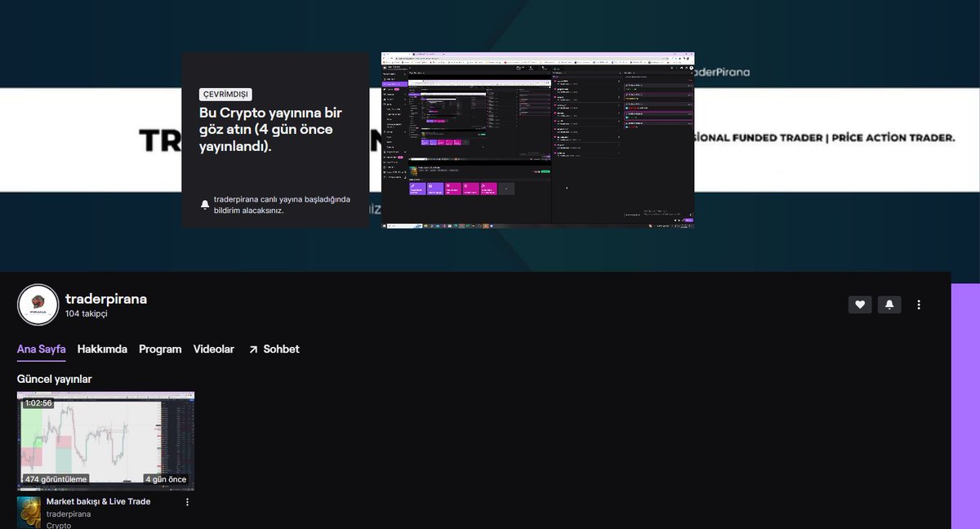Click the 4 gün önce label on thumbnail
The width and height of the screenshot is (980, 529).
tap(166, 479)
